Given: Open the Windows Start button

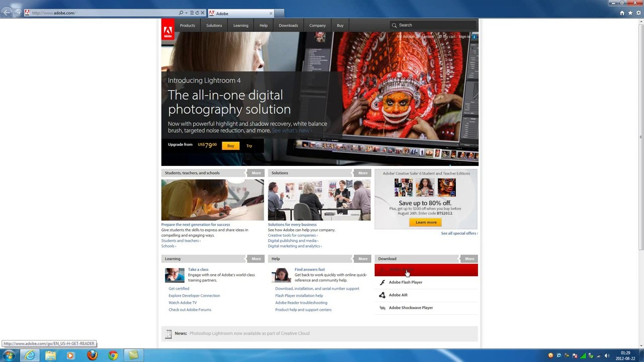Looking at the screenshot, I should (9, 355).
